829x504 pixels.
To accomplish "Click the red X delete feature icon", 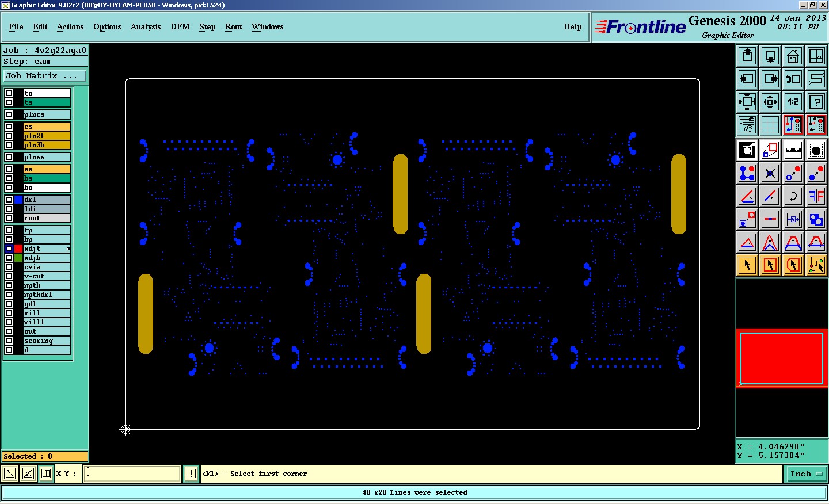I will pyautogui.click(x=770, y=173).
